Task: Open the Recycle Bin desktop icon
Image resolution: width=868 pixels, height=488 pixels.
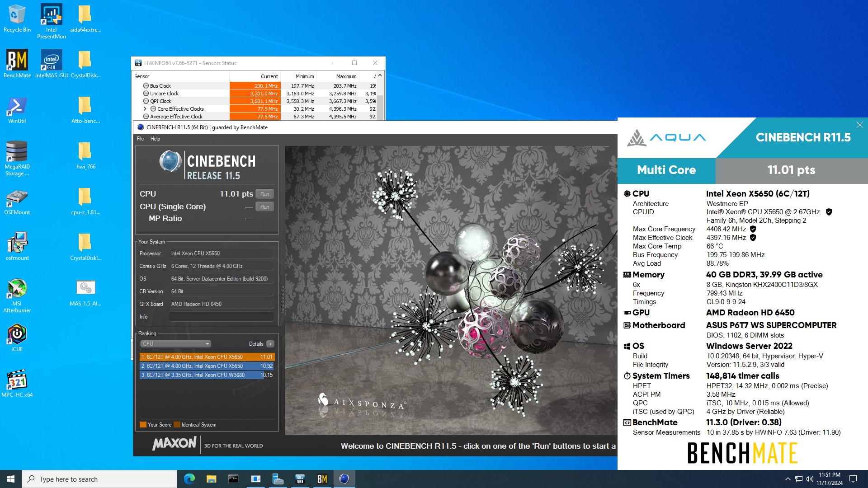Action: pyautogui.click(x=17, y=19)
